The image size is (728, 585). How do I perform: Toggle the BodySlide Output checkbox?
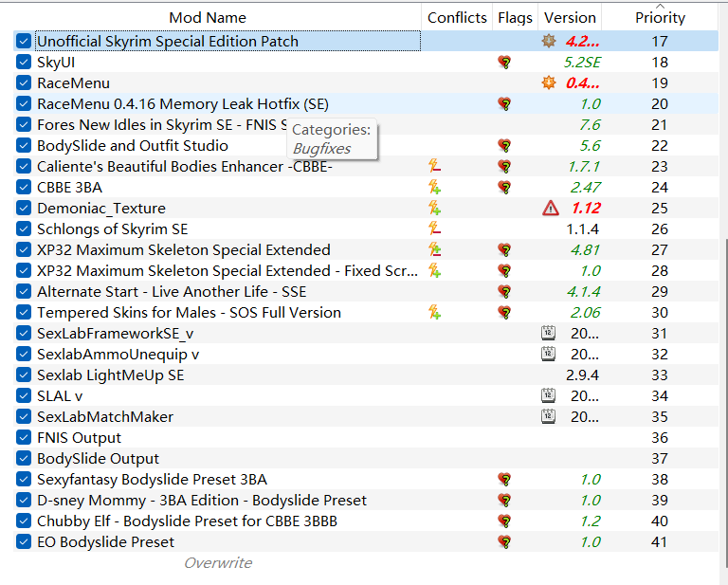coord(23,458)
